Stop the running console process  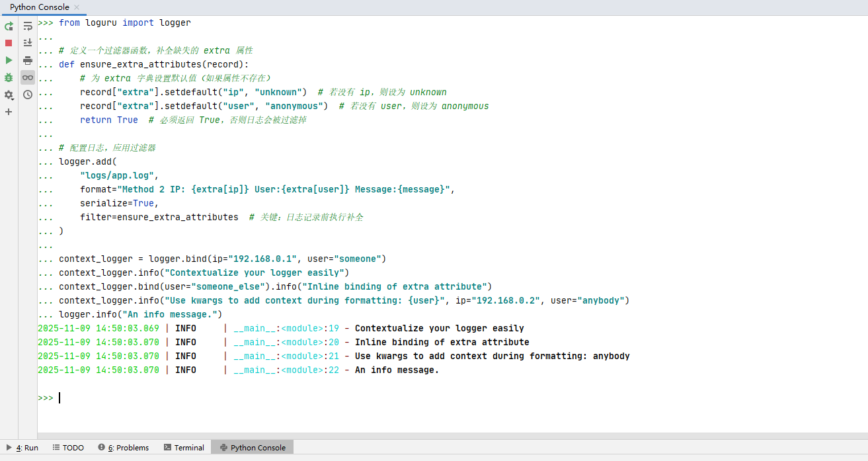(9, 43)
